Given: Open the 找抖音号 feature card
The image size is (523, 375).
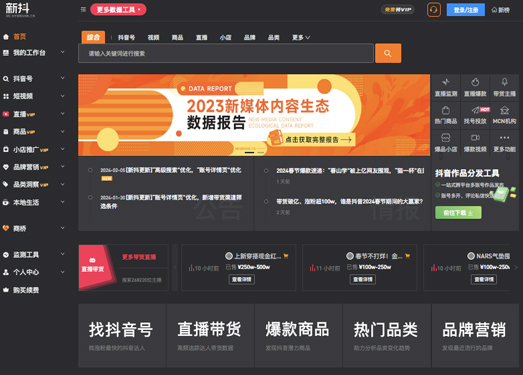Looking at the screenshot, I should (122, 336).
